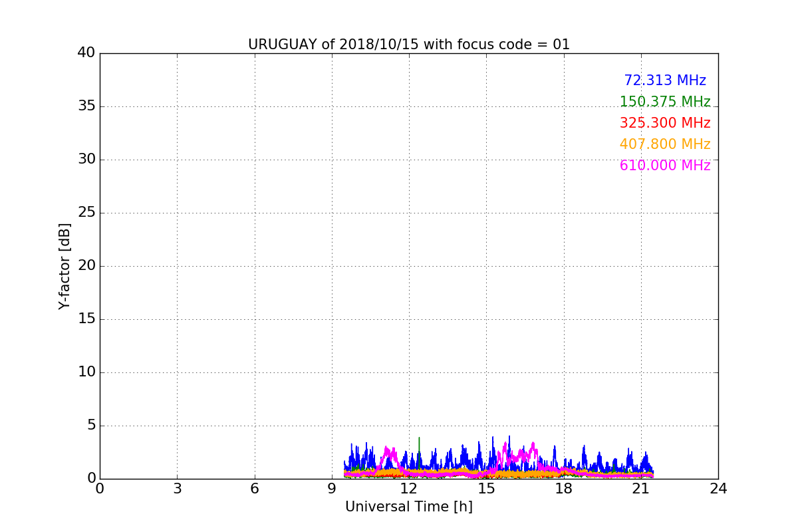Click x-axis tick label 24
The height and width of the screenshot is (532, 798).
coord(718,489)
